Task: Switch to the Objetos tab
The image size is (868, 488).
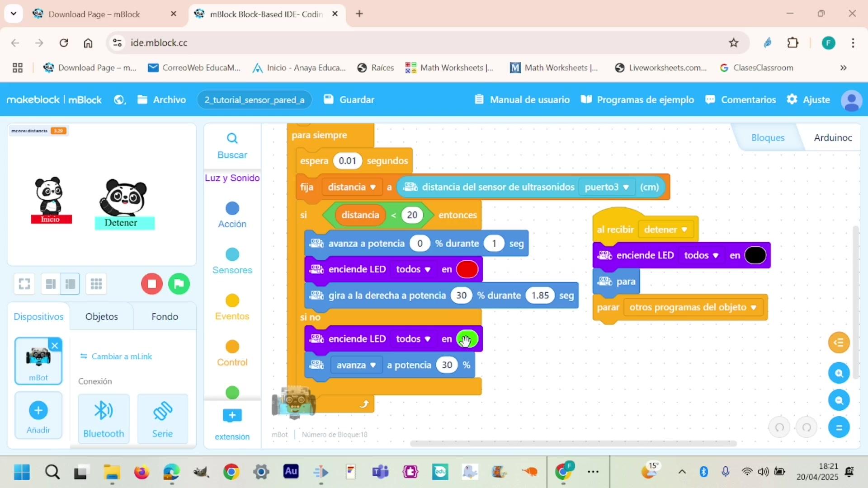Action: 101,316
